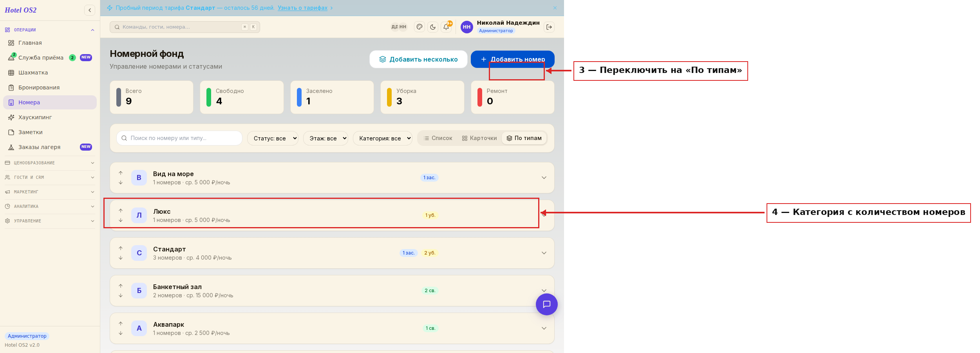Viewport: 980px width, 353px height.
Task: Expand the Аналитика sidebar section
Action: (x=50, y=206)
